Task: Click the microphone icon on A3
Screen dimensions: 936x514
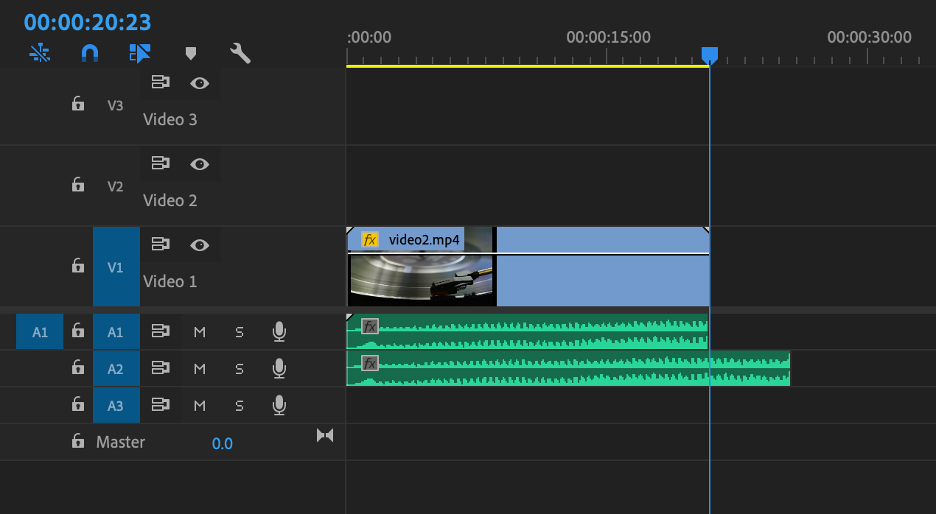Action: (x=279, y=405)
